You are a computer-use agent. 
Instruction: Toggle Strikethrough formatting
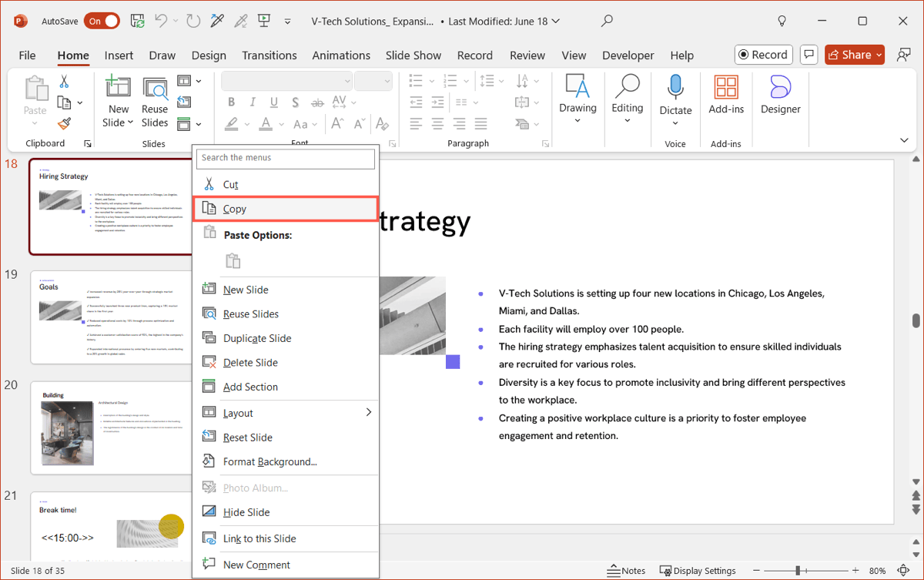click(316, 102)
